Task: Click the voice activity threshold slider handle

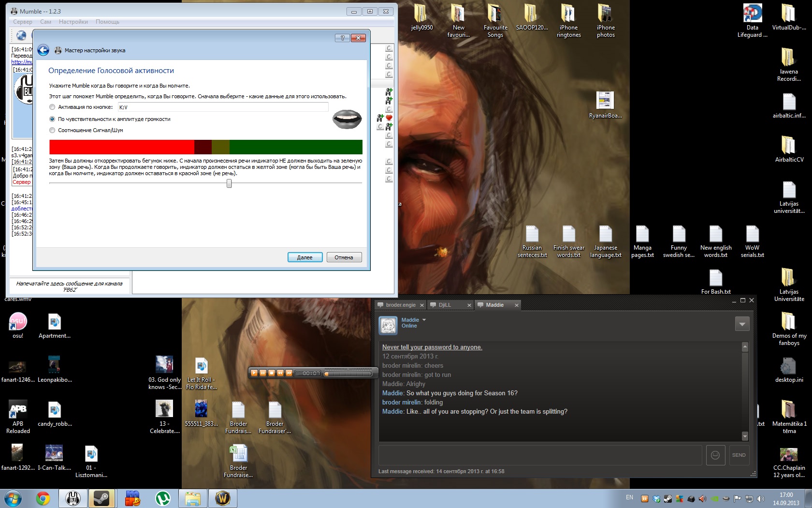Action: pos(229,183)
